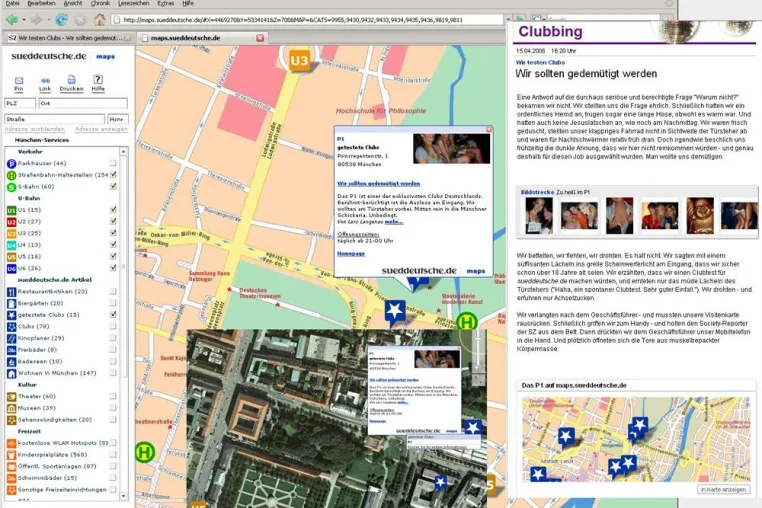Click the Wohnen in München house icon

(12, 373)
